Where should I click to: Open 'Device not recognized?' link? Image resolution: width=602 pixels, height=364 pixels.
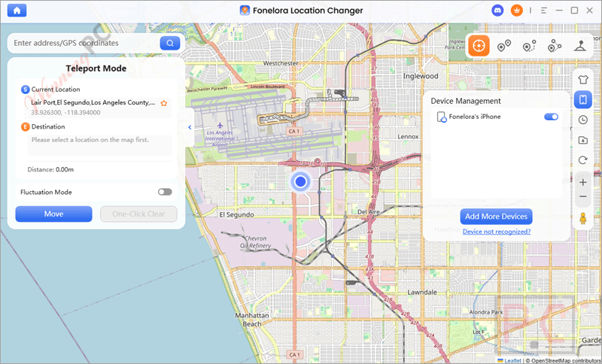pos(497,232)
